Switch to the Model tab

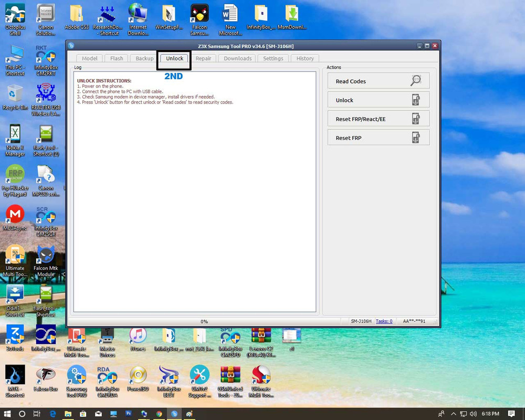[x=89, y=58]
